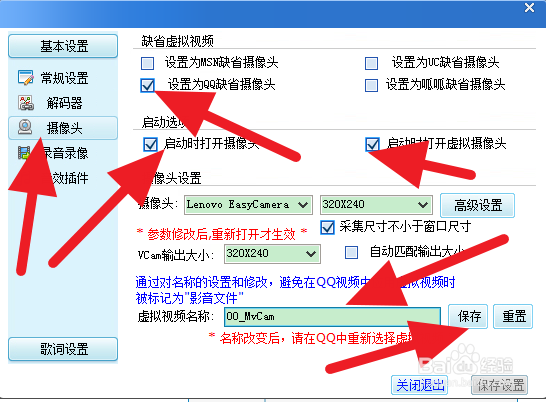Enable 设置为呱呱缺省摄像头 checkbox
The width and height of the screenshot is (546, 402).
[371, 85]
